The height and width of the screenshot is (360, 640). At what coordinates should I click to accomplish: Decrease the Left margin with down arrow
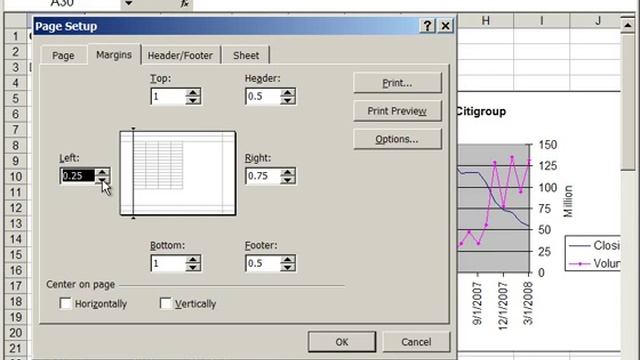pos(102,180)
